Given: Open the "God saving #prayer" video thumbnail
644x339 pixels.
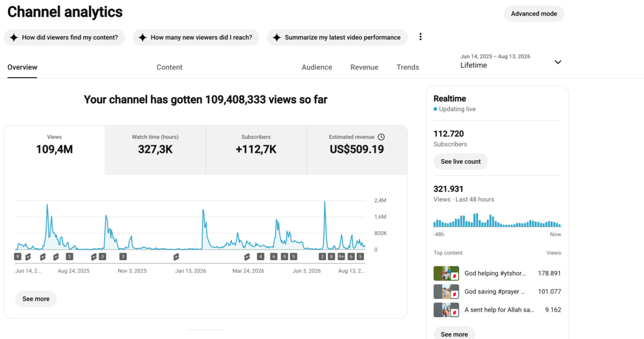Looking at the screenshot, I should pos(446,292).
